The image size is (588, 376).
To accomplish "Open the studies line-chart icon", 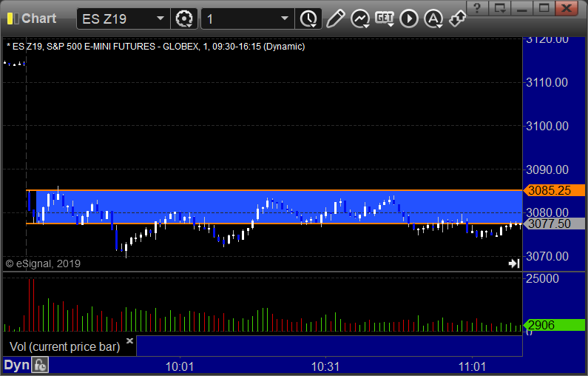I will click(360, 19).
